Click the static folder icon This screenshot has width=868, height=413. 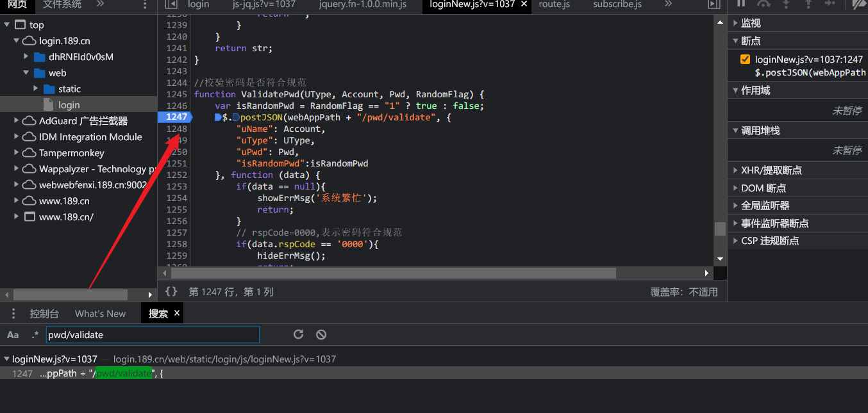[49, 89]
